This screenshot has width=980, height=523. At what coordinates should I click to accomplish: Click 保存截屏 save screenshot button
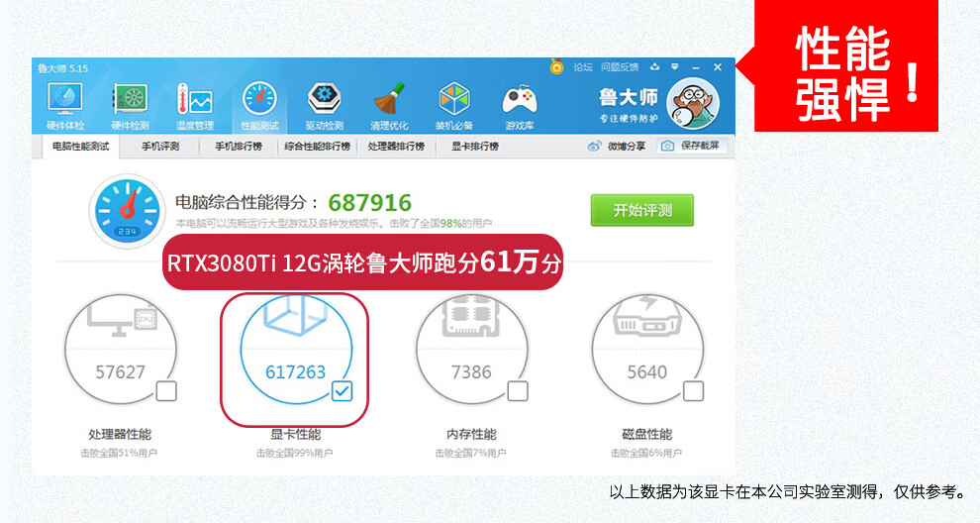click(x=691, y=146)
